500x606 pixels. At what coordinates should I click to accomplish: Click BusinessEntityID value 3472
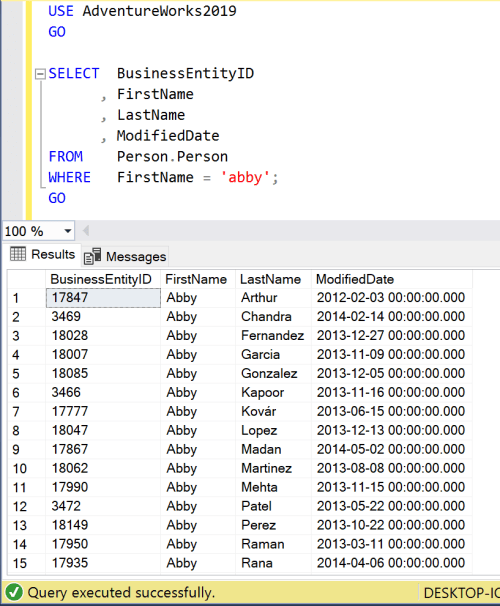[103, 506]
